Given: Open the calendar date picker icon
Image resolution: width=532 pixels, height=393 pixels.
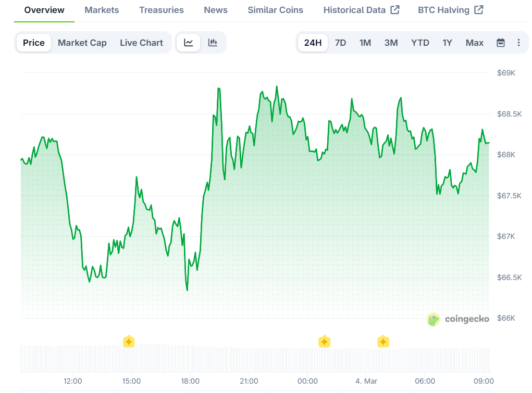Looking at the screenshot, I should 500,43.
